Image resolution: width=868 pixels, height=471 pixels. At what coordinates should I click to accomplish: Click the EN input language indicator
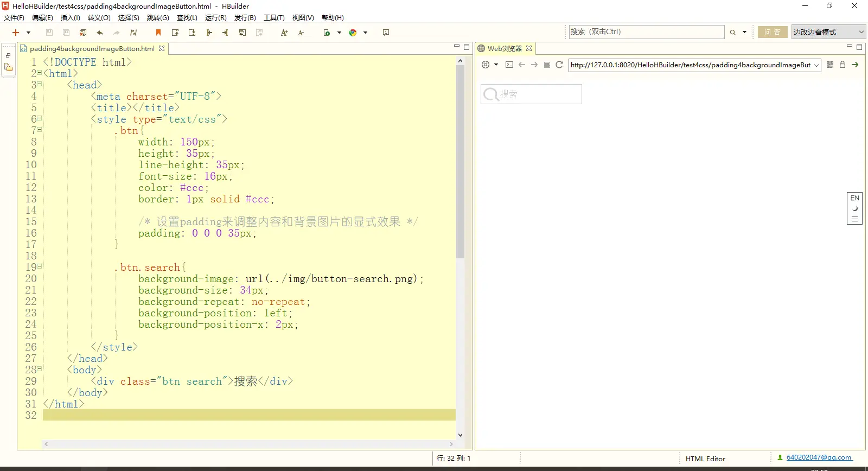855,198
